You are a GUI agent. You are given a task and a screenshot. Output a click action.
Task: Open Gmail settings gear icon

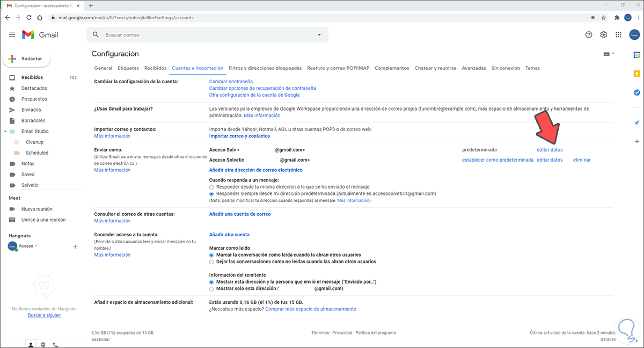click(x=604, y=35)
